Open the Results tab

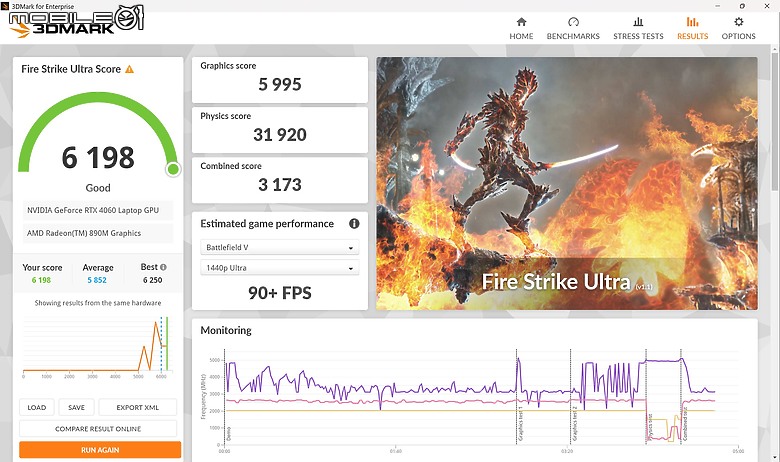coord(692,29)
